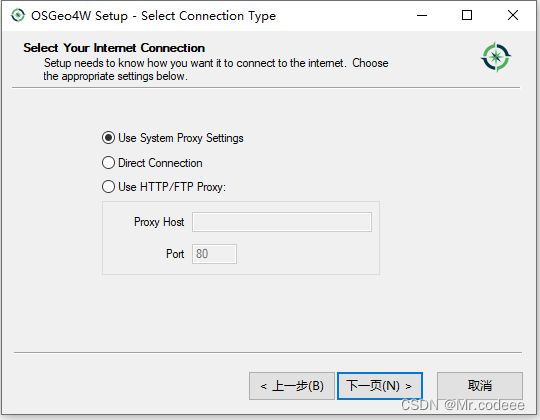This screenshot has height=420, width=540.
Task: Minimize the OSGeo4W Setup window
Action: coord(422,15)
